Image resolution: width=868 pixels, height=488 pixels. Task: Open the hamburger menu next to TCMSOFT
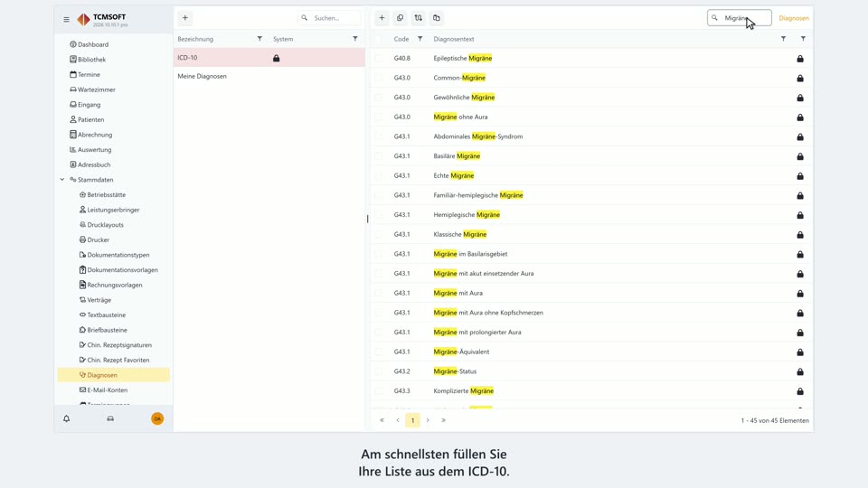point(66,19)
